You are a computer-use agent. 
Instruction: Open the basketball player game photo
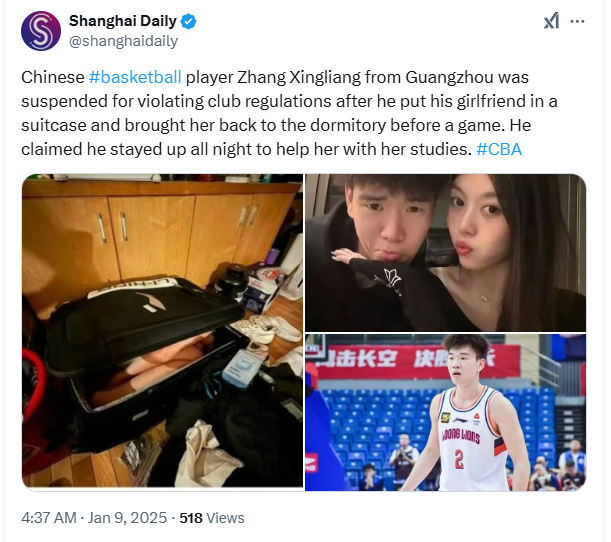(445, 412)
